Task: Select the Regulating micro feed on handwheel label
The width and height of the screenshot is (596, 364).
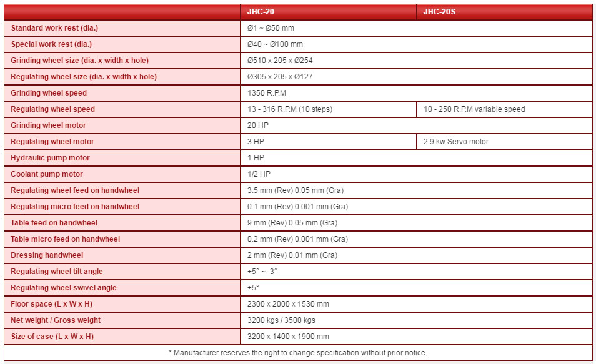Action: [x=75, y=207]
